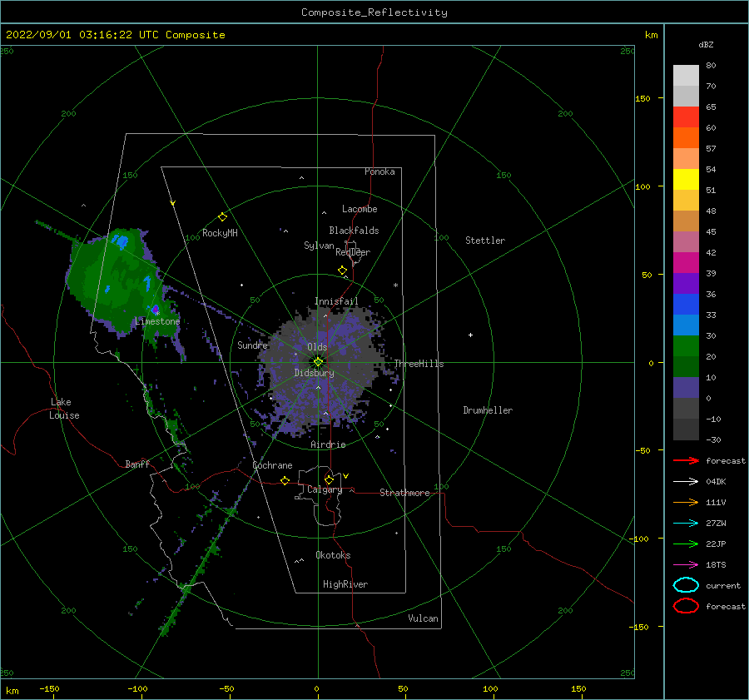The image size is (749, 700).
Task: Click the yellow diamond marker near RockyMH
Action: tap(222, 217)
